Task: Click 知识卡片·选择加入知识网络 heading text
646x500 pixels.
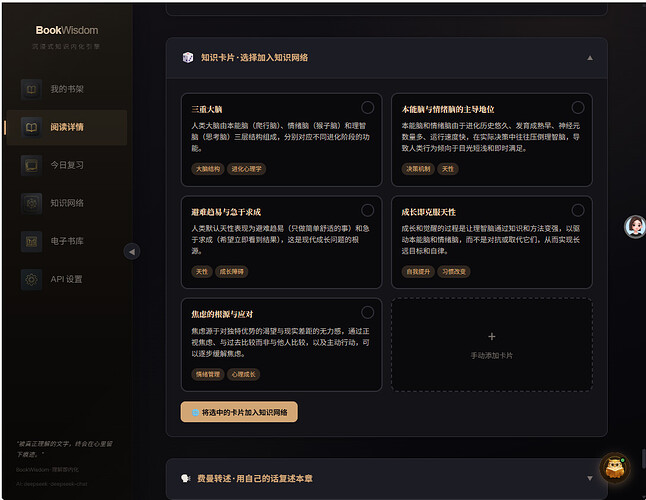Action: [x=254, y=58]
